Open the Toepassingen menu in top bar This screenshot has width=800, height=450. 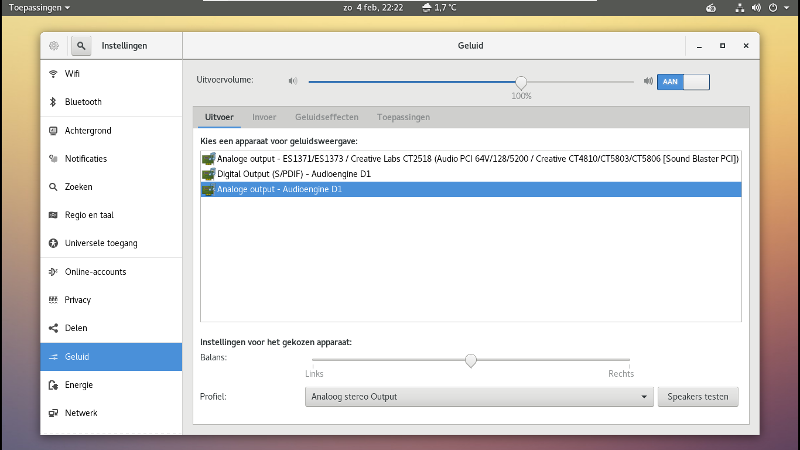point(39,8)
